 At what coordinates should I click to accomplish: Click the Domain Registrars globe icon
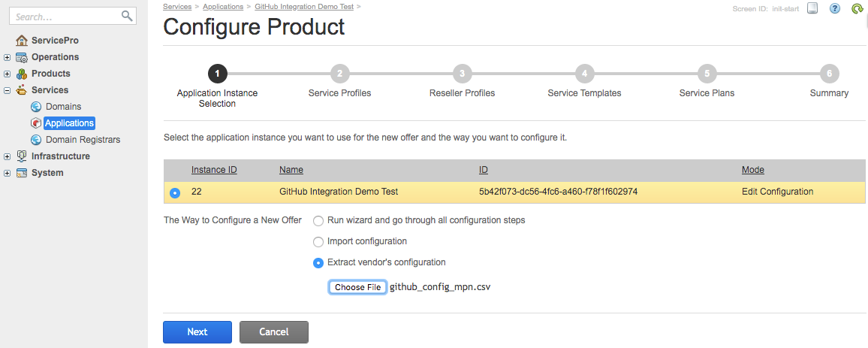click(x=36, y=140)
